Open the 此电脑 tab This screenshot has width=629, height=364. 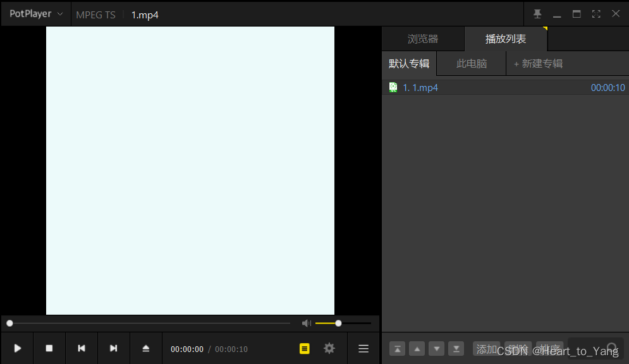click(x=472, y=63)
